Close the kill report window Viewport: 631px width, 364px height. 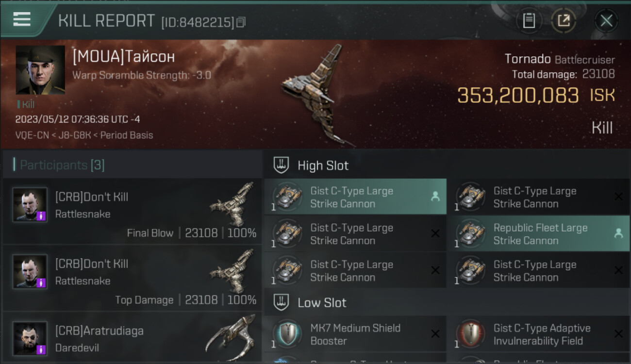pyautogui.click(x=606, y=21)
